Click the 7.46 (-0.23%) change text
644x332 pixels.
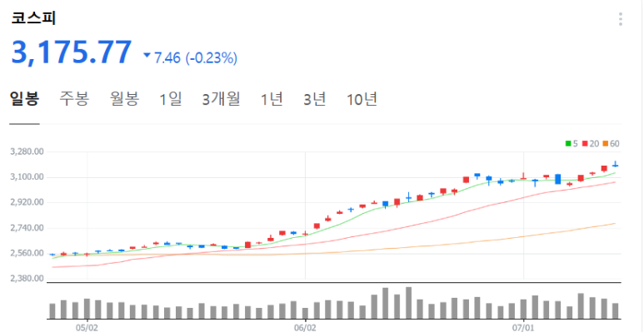(196, 58)
